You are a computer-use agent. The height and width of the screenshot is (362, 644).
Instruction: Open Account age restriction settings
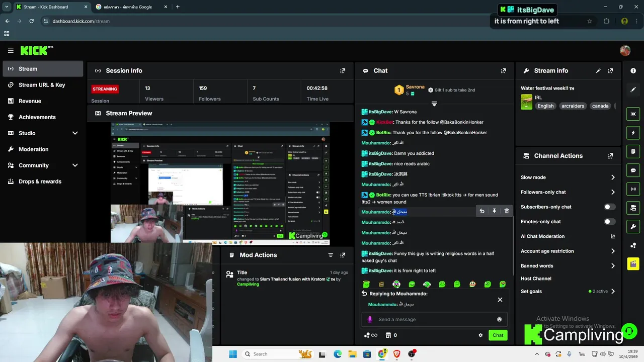(x=568, y=251)
